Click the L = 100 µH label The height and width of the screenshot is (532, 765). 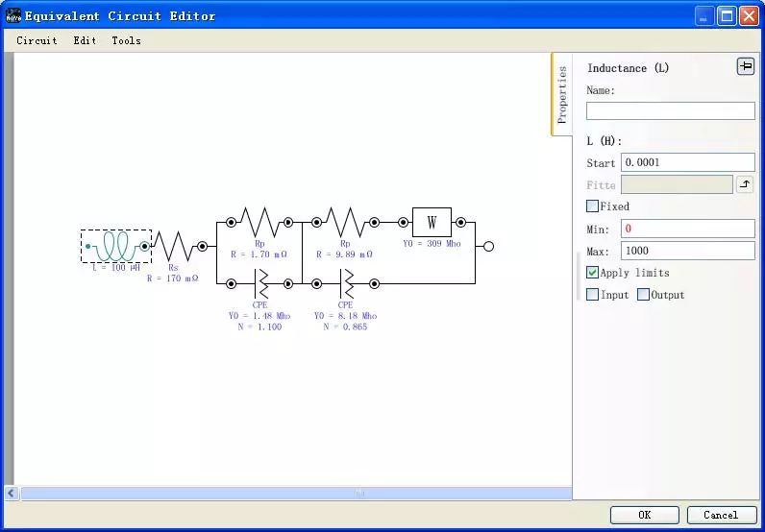point(116,268)
